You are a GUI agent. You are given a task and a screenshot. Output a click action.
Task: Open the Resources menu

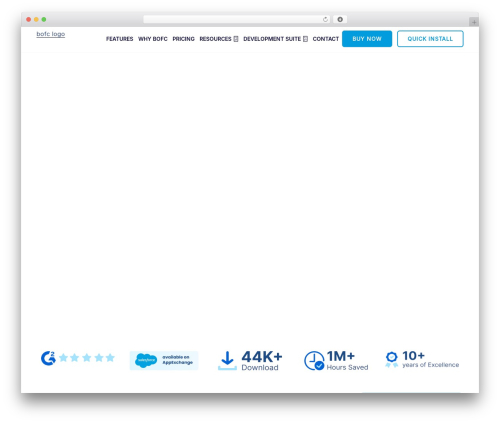tap(215, 39)
